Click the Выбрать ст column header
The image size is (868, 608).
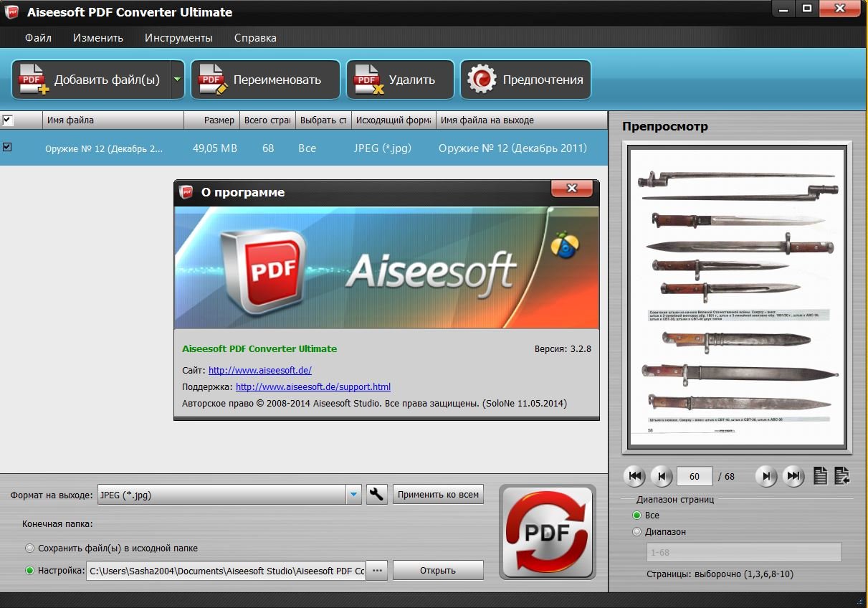tap(323, 120)
